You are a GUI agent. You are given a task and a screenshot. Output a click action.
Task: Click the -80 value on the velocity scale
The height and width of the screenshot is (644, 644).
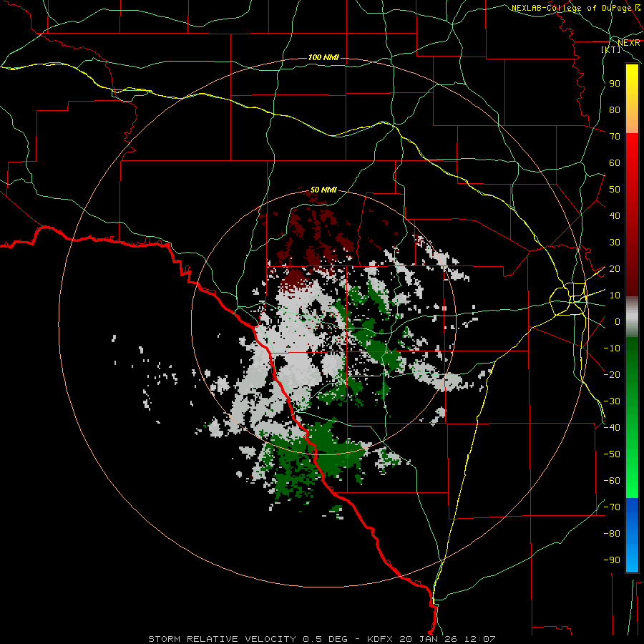612,534
